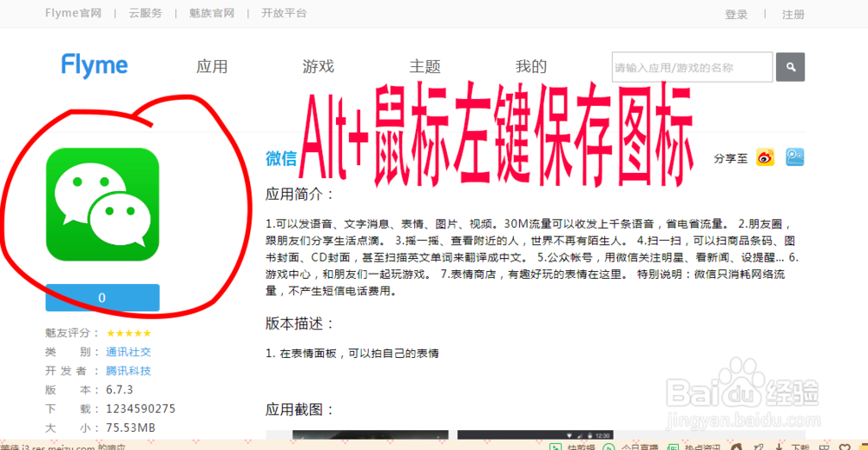Focus the app/game name search field
The image size is (868, 450).
click(x=692, y=67)
